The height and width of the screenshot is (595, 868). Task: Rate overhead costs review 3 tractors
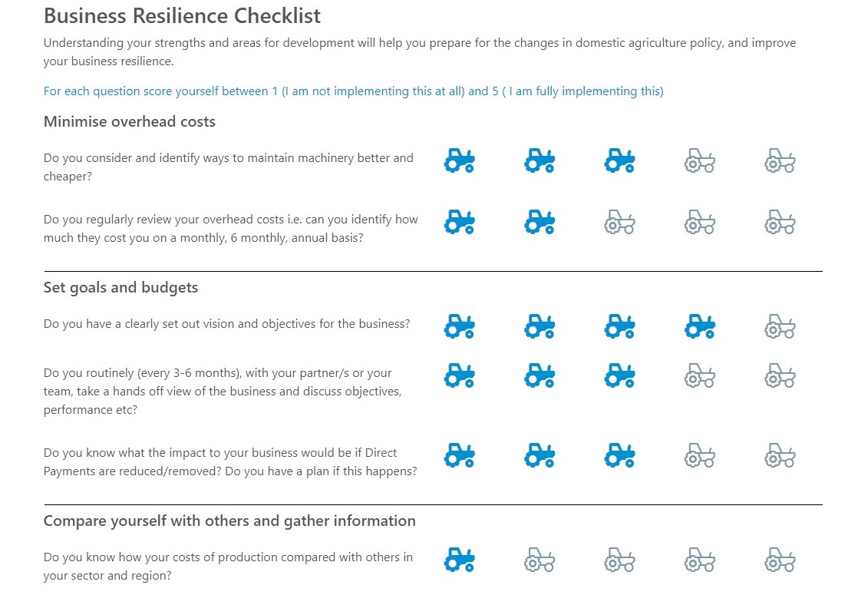pos(619,223)
